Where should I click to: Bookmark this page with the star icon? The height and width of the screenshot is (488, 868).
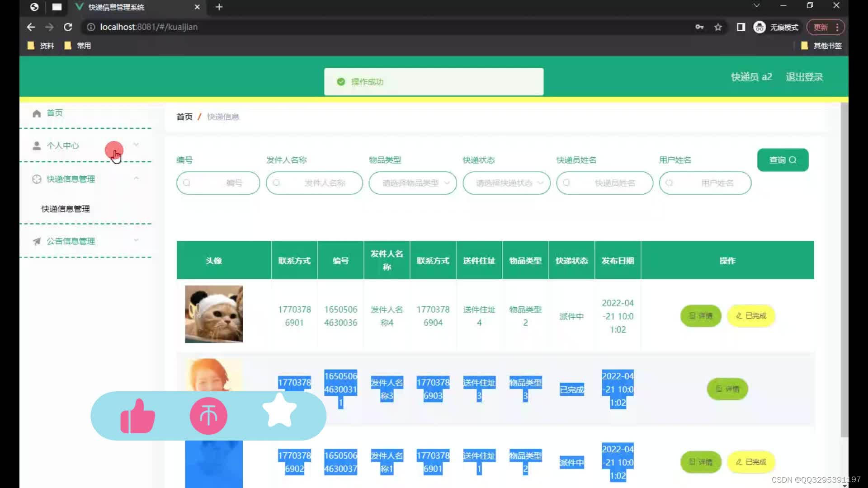(718, 27)
